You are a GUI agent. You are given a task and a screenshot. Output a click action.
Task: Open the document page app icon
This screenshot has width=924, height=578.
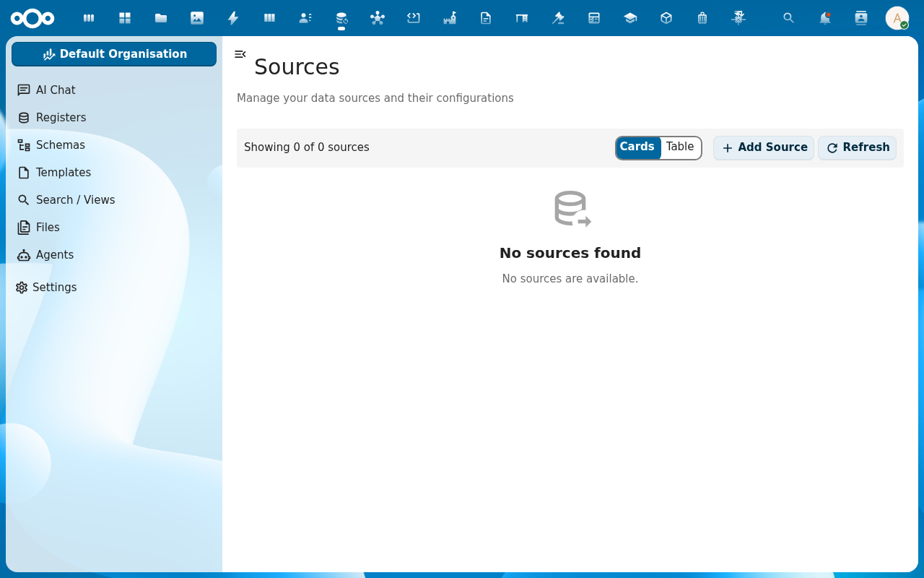point(486,18)
